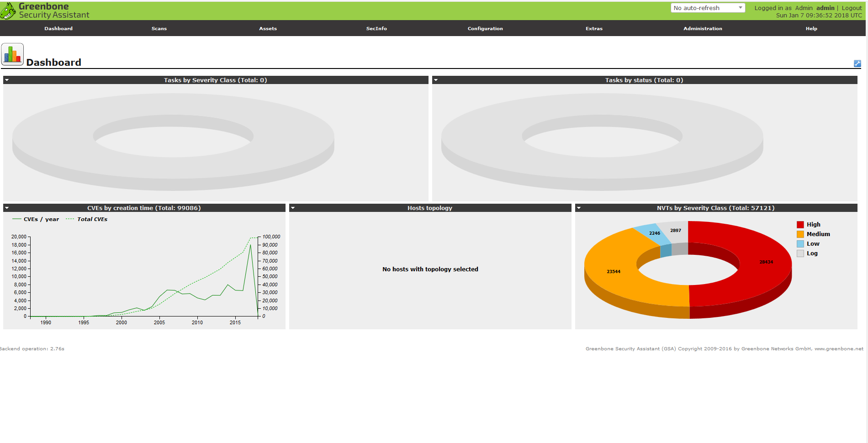The height and width of the screenshot is (443, 868).
Task: Open the SecInfo menu
Action: 376,28
